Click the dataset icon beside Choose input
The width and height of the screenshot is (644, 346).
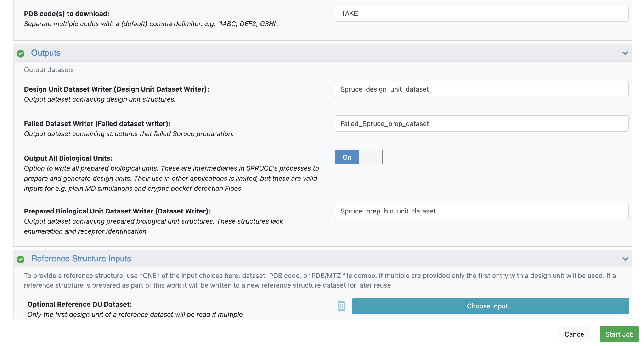point(341,306)
